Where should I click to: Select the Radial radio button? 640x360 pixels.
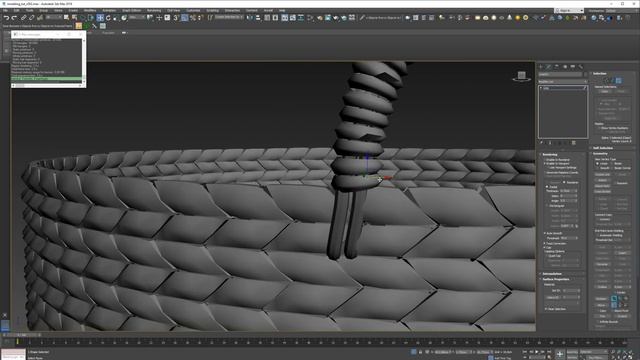tap(547, 187)
